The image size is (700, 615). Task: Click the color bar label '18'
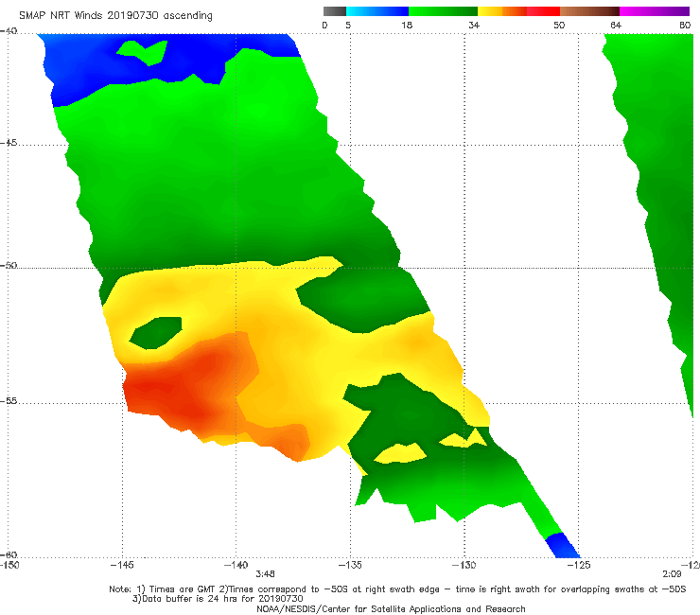click(407, 26)
